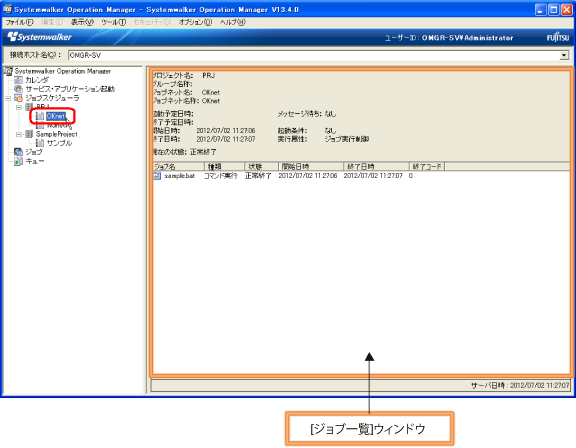
Task: Click コマンド実行 in sample.bat row
Action: pyautogui.click(x=221, y=176)
